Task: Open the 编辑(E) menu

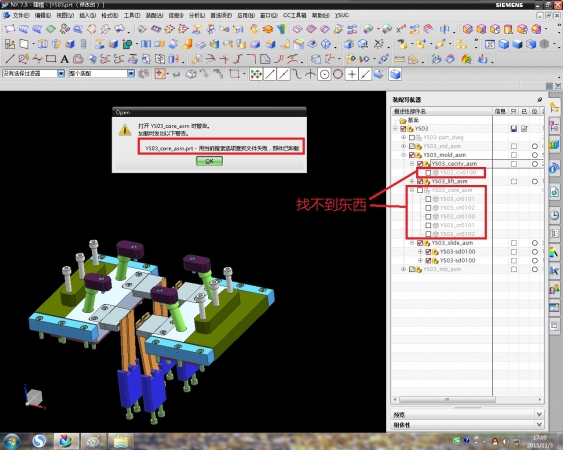Action: pyautogui.click(x=43, y=15)
